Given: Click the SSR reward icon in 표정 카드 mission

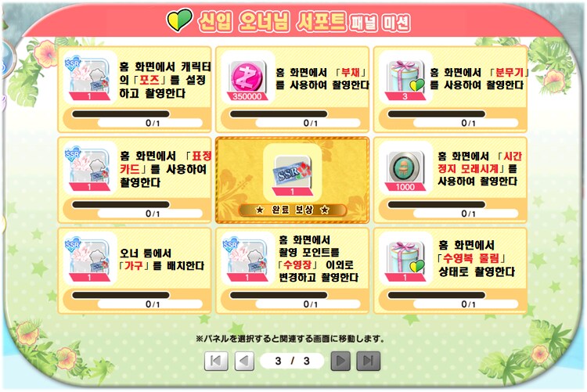Looking at the screenshot, I should 89,168.
